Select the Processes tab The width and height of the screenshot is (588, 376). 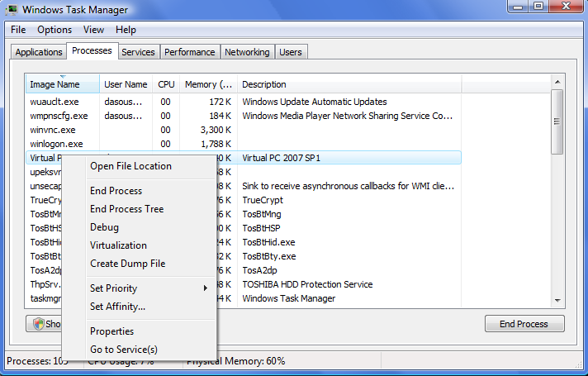(x=92, y=50)
